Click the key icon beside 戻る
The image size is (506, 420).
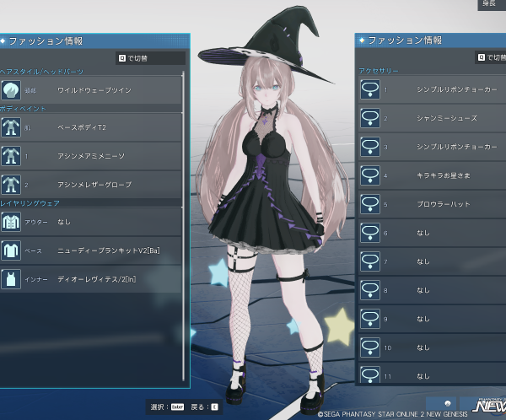tap(214, 407)
